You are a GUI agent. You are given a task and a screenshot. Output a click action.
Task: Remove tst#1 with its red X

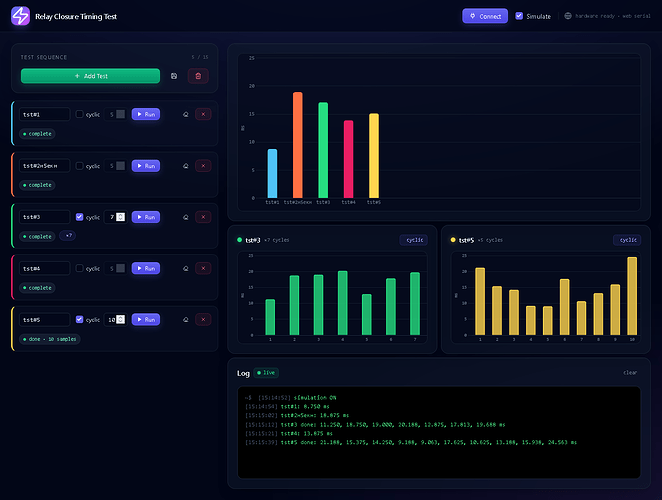tap(203, 114)
